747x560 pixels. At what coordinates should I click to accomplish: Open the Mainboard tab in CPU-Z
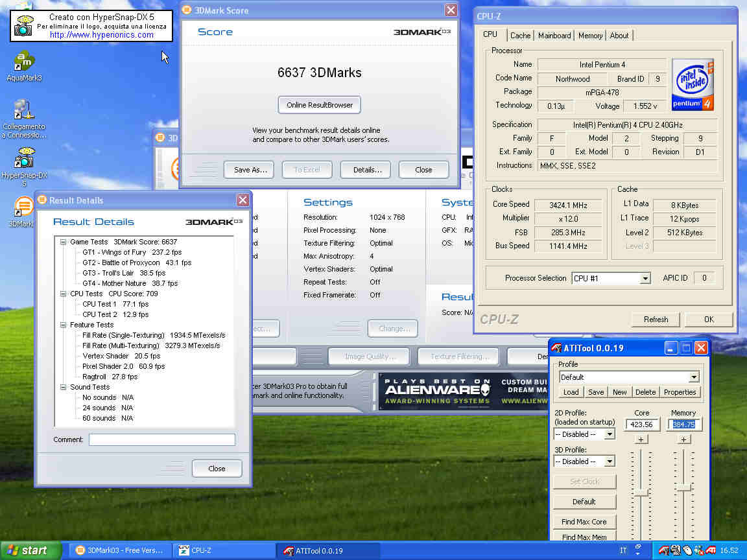554,36
